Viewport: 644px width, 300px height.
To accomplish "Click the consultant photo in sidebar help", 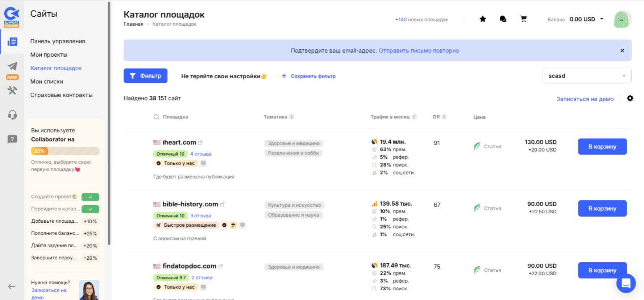I will click(x=89, y=290).
